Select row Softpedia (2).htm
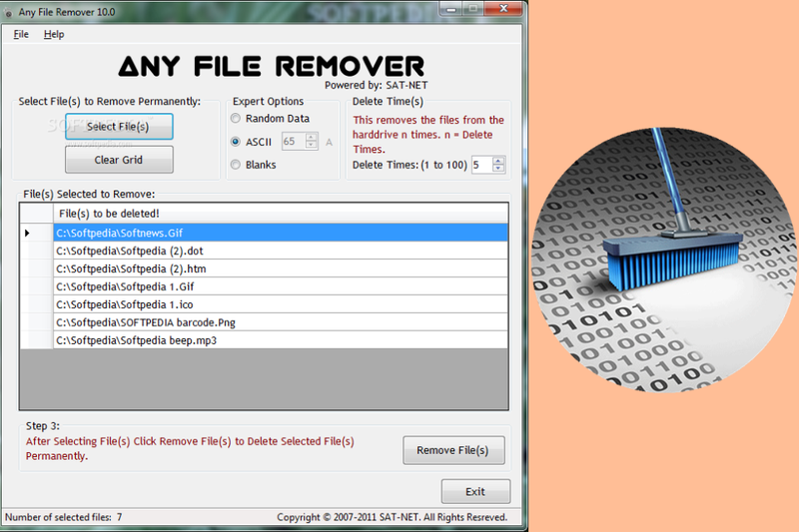 coord(281,268)
